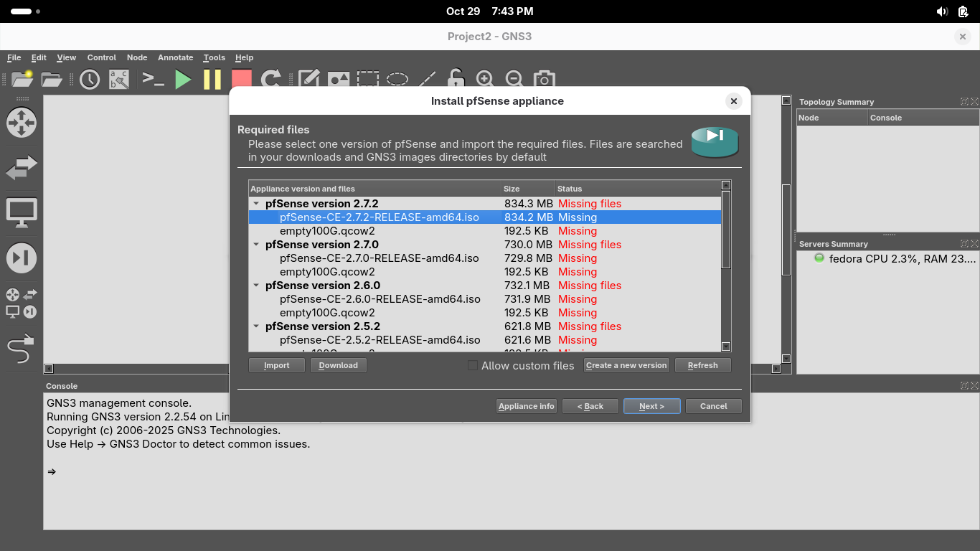980x551 pixels.
Task: Collapse the pfSense version 2.7.2 tree node
Action: click(256, 204)
